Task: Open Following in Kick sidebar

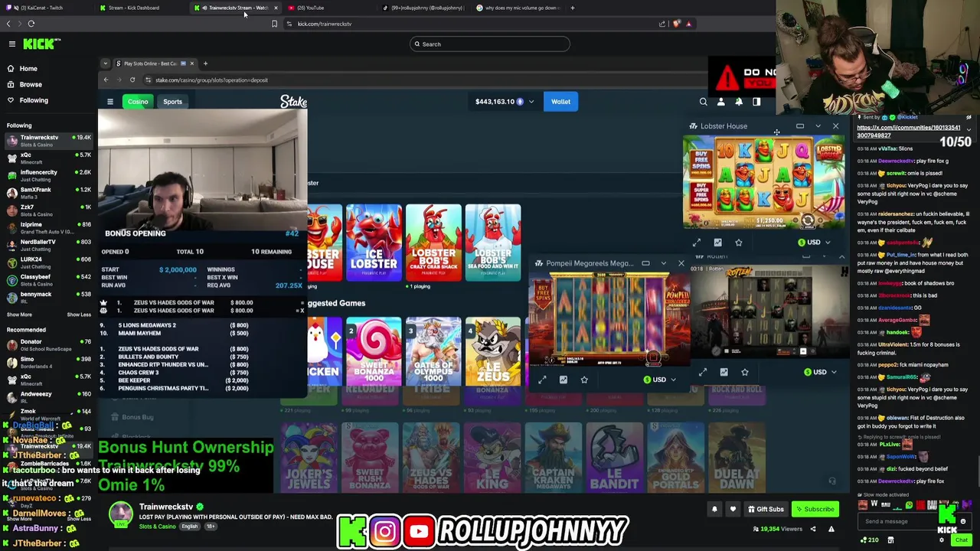Action: click(x=34, y=100)
